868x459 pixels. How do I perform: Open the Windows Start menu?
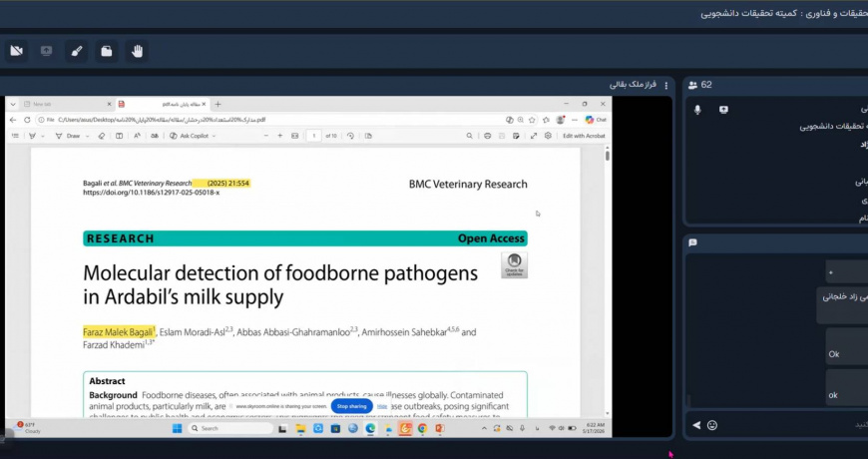tap(178, 428)
